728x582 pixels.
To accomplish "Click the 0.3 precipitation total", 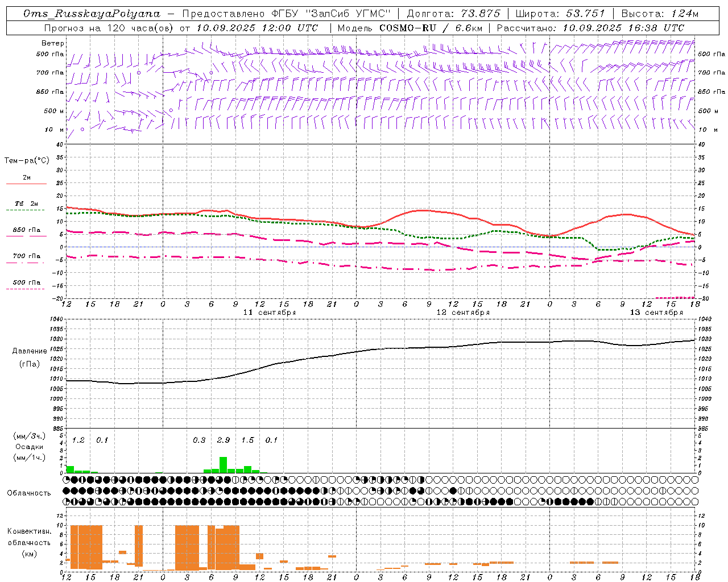I will pyautogui.click(x=199, y=440).
